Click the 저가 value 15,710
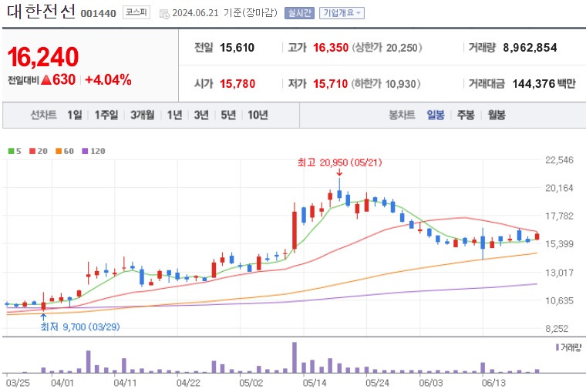Image resolution: width=586 pixels, height=392 pixels. pos(330,84)
